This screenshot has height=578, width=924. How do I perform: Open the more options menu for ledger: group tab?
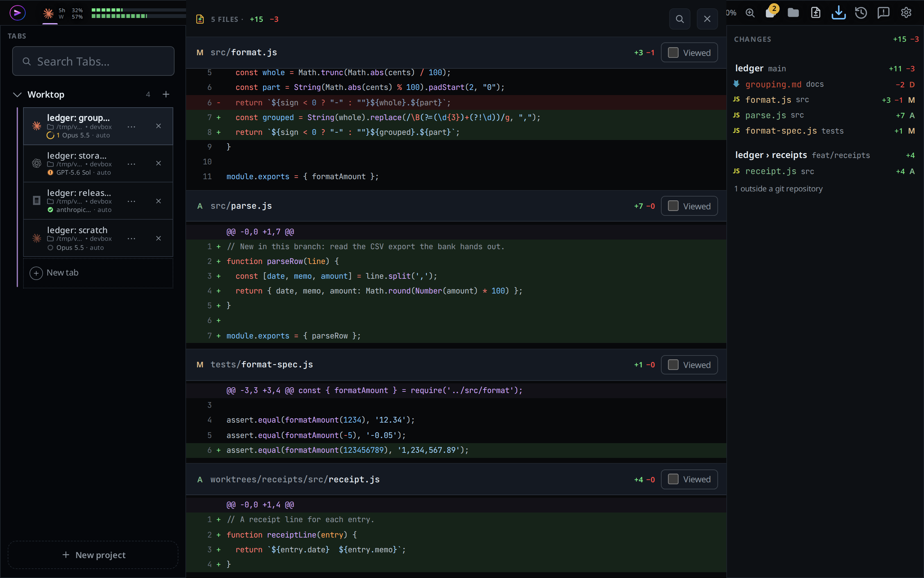tap(131, 127)
